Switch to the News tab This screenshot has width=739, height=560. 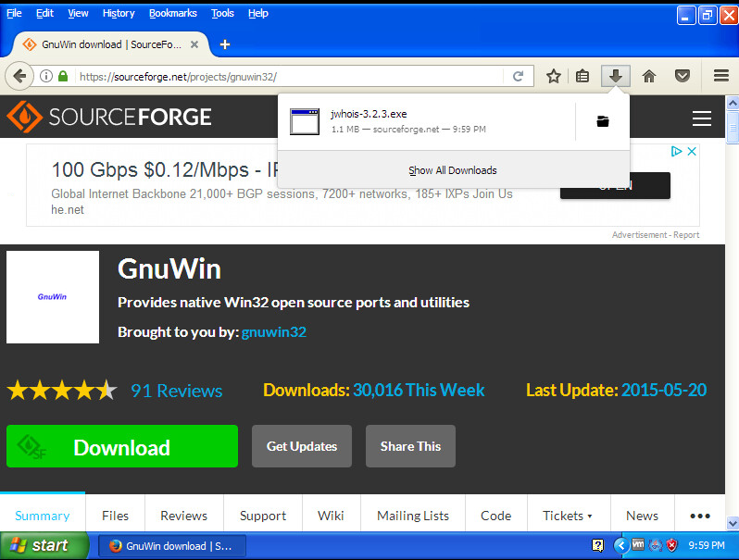642,516
